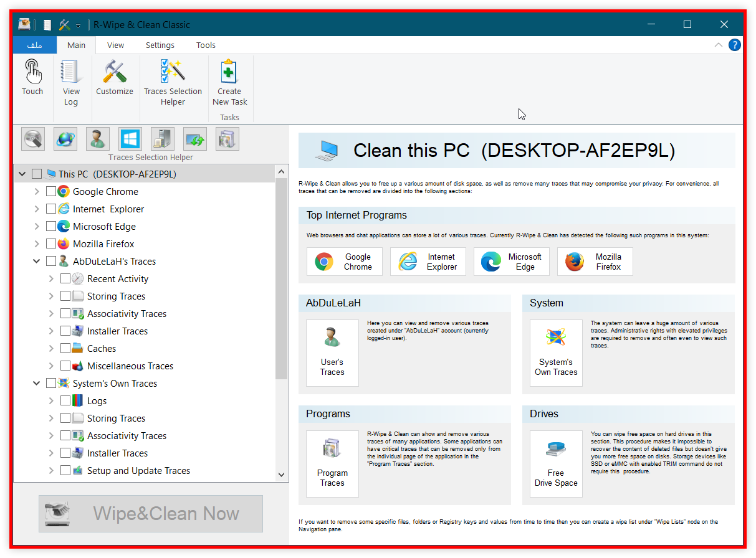Expand the Mozilla Firefox tree node
Screen dimensions: 756x558
click(x=37, y=244)
